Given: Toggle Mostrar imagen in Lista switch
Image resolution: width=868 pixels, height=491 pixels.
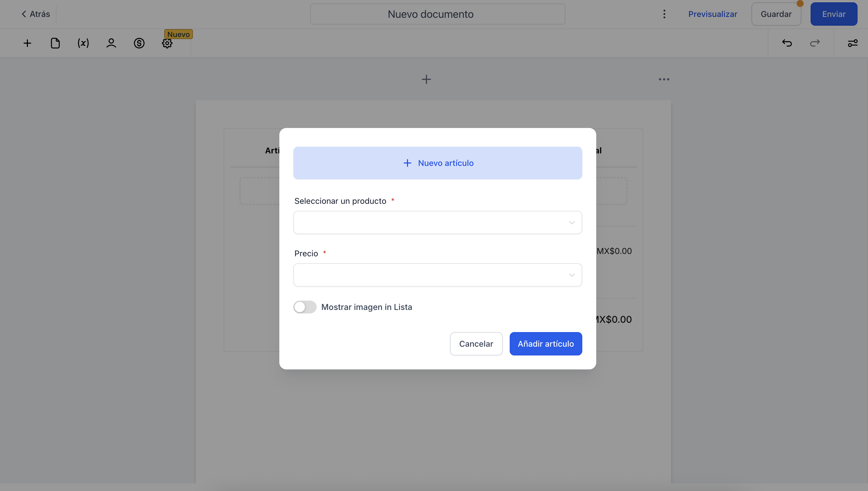Looking at the screenshot, I should coord(305,307).
